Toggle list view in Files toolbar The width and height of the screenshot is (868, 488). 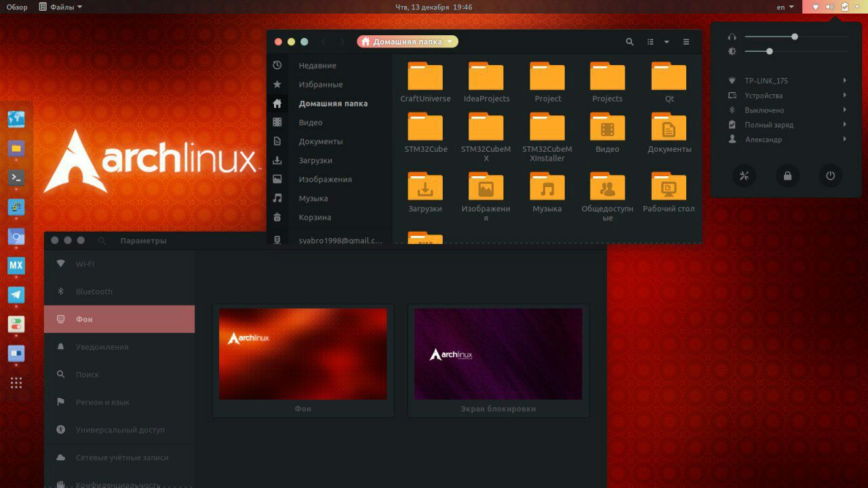pyautogui.click(x=650, y=42)
